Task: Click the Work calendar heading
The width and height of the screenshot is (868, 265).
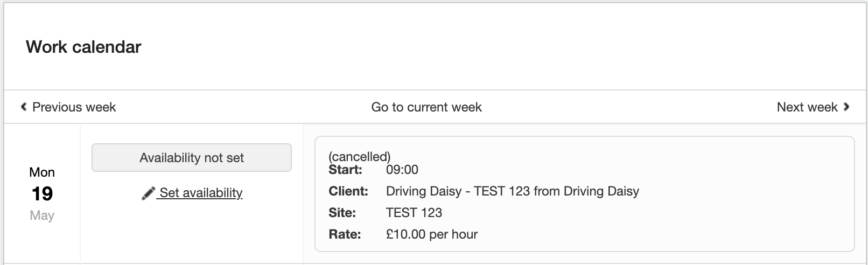Action: pyautogui.click(x=83, y=47)
